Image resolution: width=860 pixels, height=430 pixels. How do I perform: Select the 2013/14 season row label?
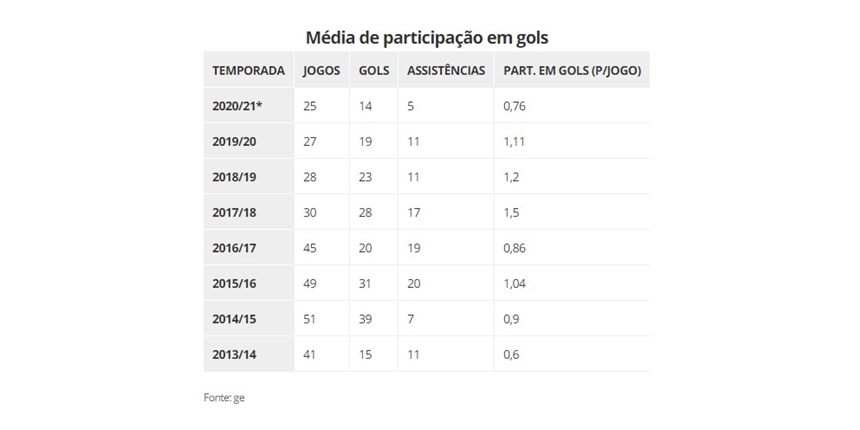235,355
